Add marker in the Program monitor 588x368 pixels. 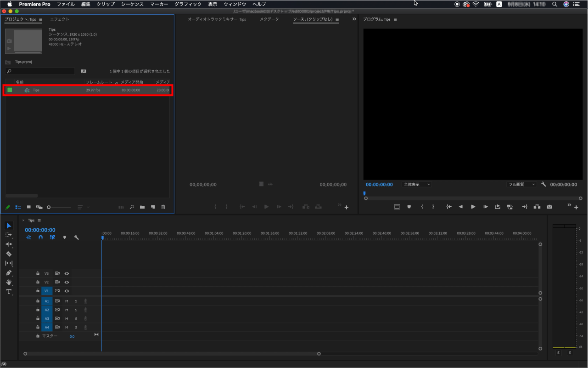pos(409,207)
